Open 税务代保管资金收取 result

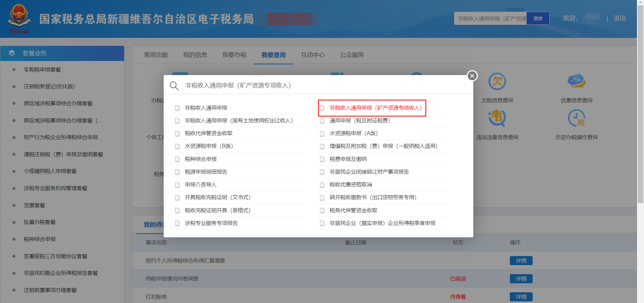pos(354,210)
